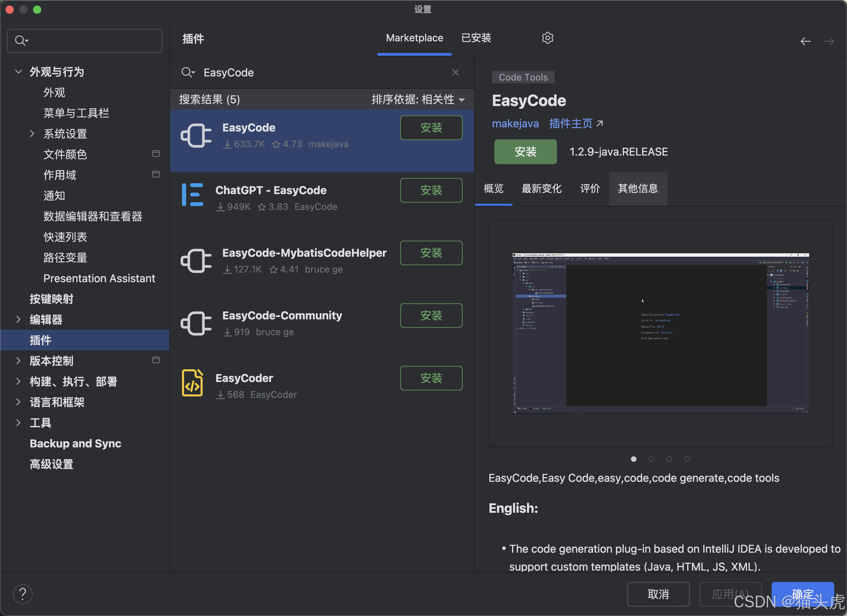
Task: Click the plugin search magnifier icon
Action: [187, 73]
